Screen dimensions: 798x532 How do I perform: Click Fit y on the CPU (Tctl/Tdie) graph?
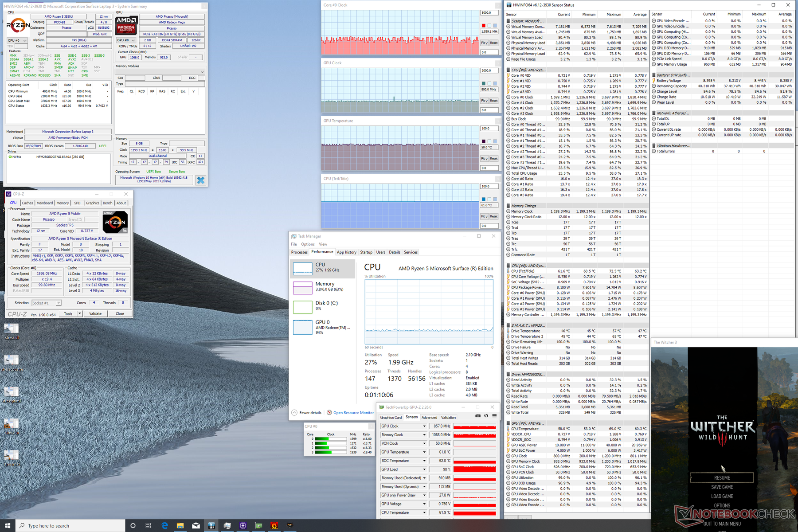(x=485, y=216)
